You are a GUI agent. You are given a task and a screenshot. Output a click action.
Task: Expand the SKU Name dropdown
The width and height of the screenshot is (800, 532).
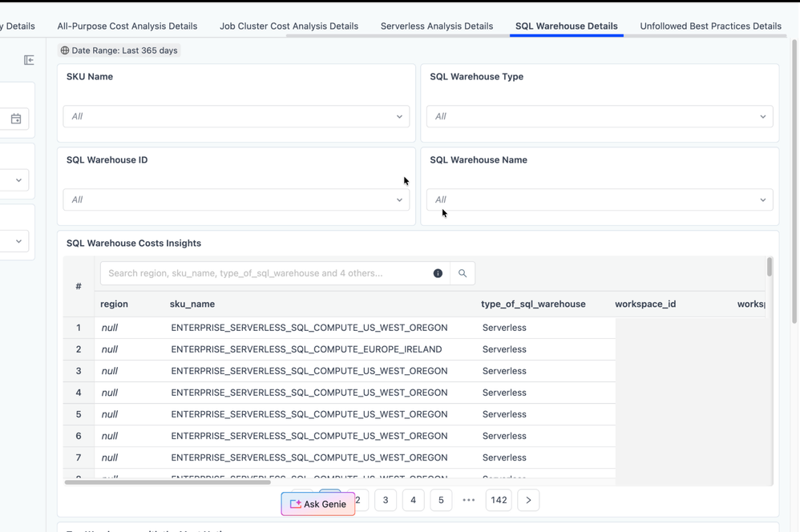[x=236, y=116]
